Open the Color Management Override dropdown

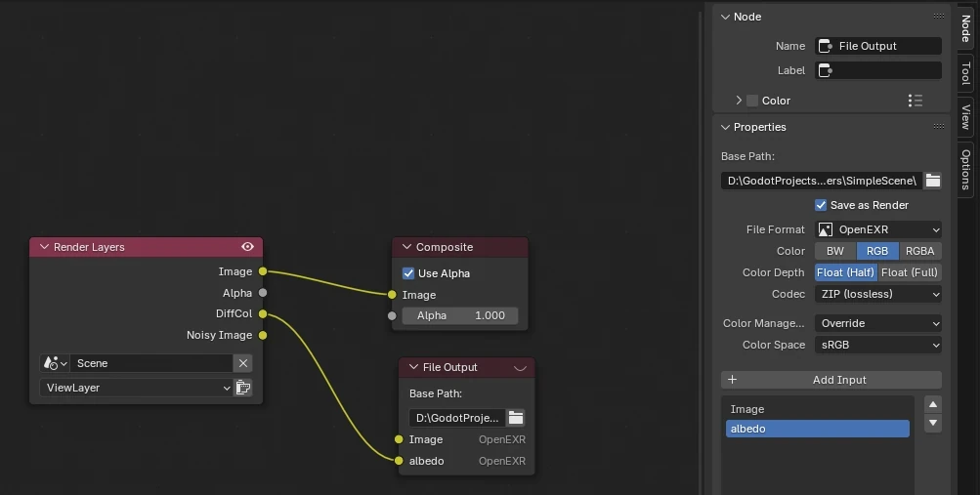coord(878,323)
